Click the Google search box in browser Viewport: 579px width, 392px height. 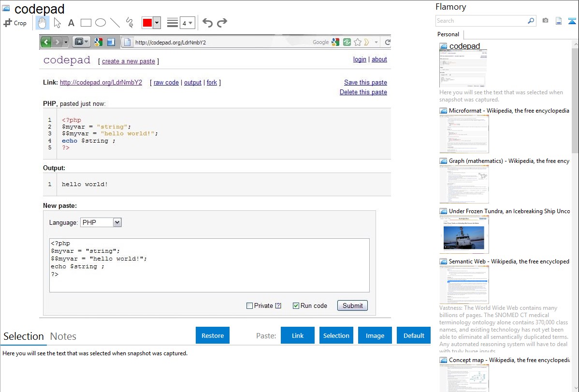pyautogui.click(x=320, y=42)
